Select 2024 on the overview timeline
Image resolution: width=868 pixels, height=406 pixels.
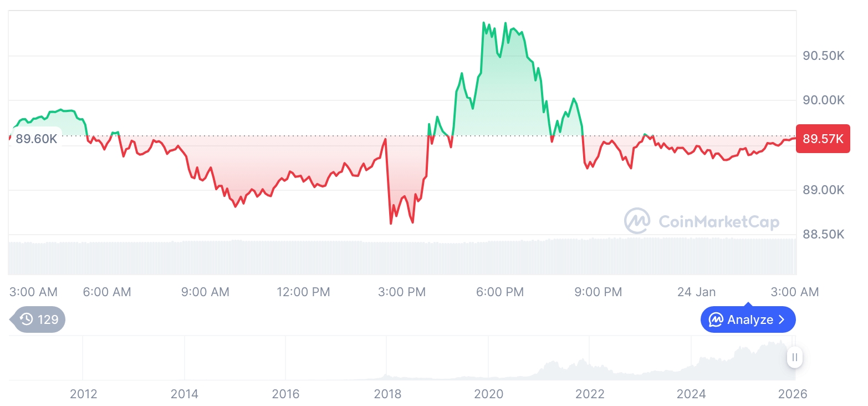(691, 394)
